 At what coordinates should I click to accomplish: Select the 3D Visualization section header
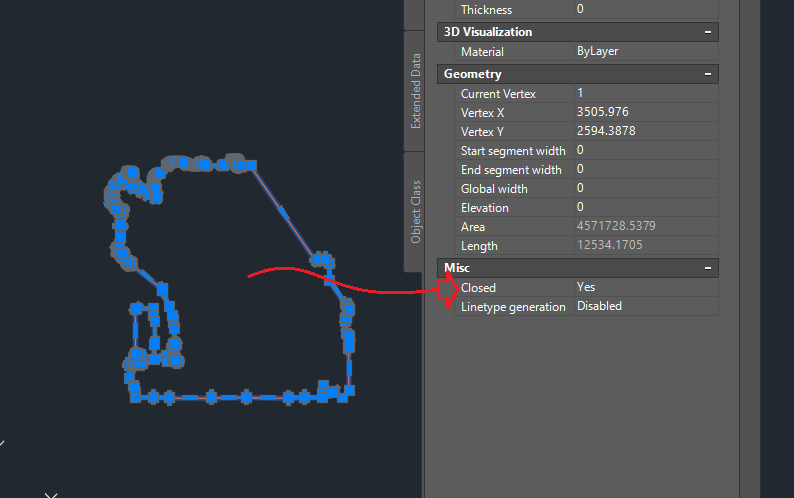(x=578, y=32)
